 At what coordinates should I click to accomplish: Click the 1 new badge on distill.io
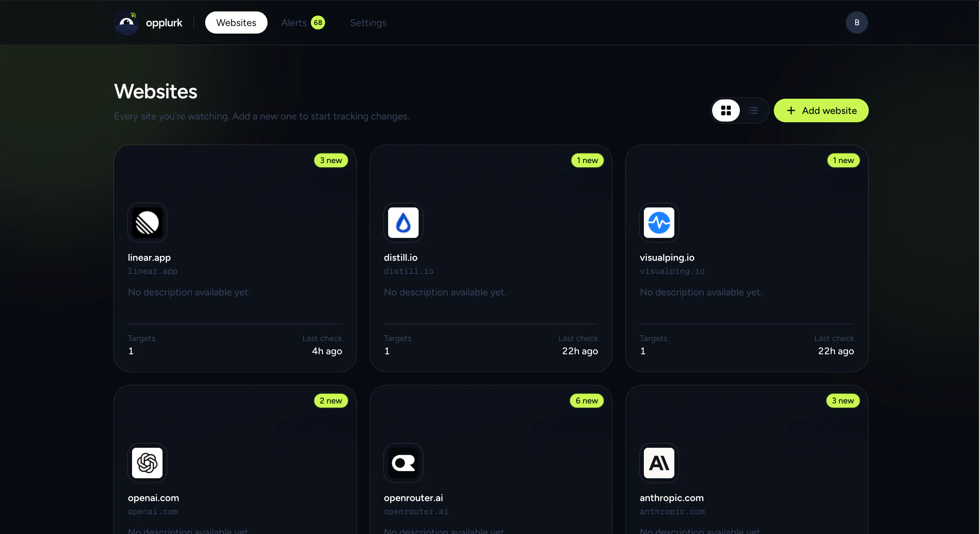(x=587, y=160)
